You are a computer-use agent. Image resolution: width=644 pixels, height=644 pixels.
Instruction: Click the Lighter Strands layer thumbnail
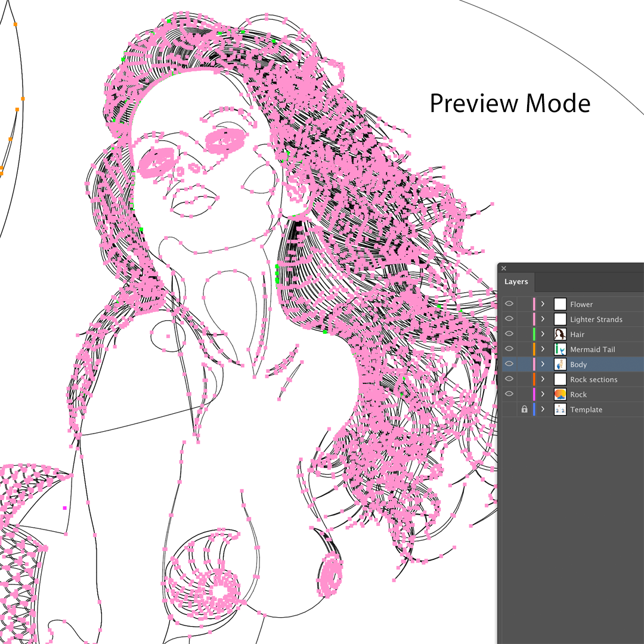click(x=560, y=319)
